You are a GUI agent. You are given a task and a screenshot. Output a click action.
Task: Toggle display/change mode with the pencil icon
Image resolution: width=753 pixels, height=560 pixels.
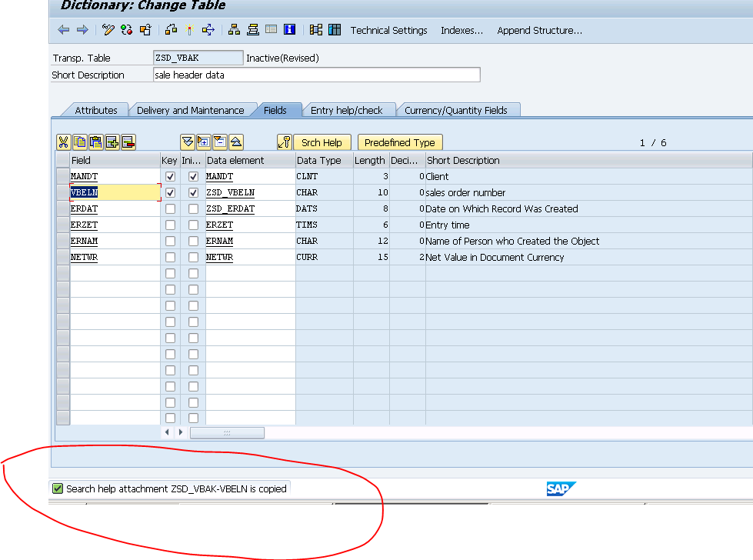point(108,30)
